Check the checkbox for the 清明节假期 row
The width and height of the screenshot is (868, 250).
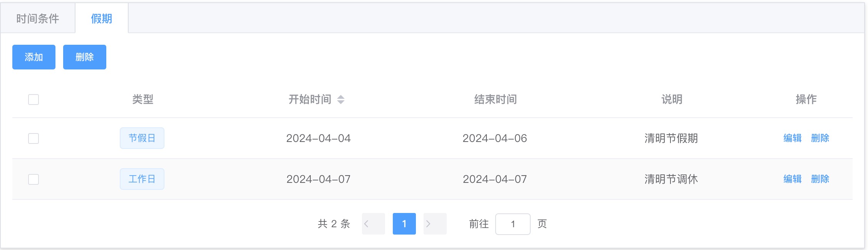tap(33, 138)
